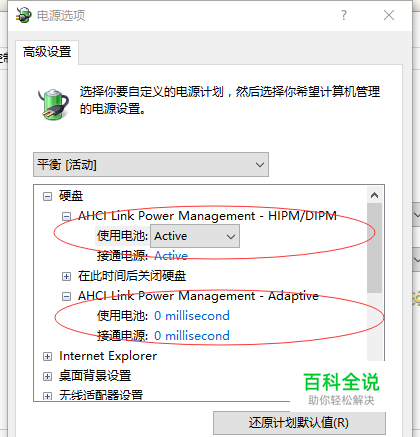Select the 高级设置 tab
This screenshot has width=420, height=437.
pyautogui.click(x=47, y=52)
